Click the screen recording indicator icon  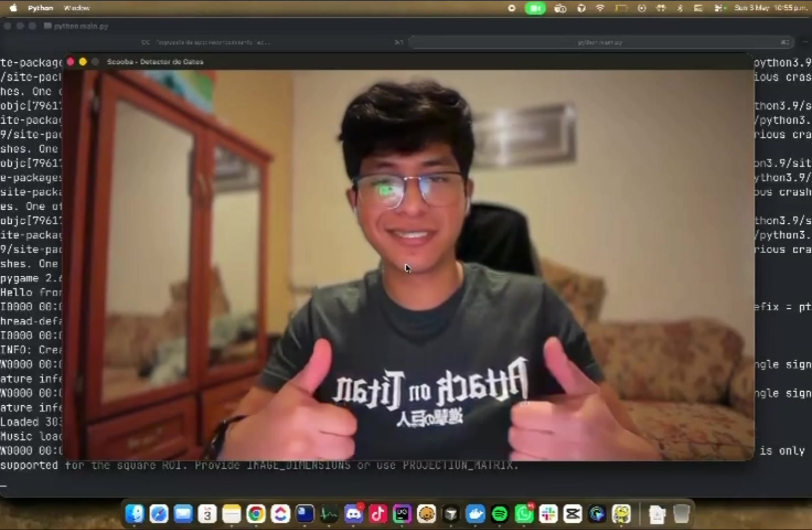[x=512, y=8]
